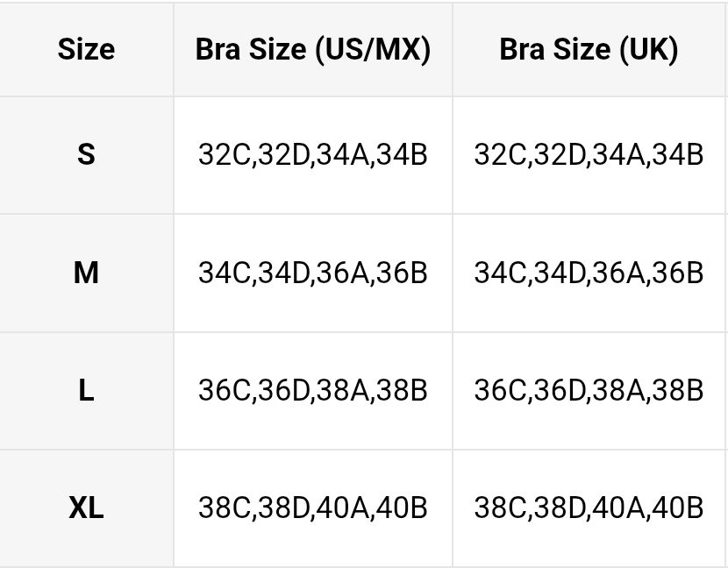Click the US/MX bra sizes cell for S

click(x=313, y=155)
